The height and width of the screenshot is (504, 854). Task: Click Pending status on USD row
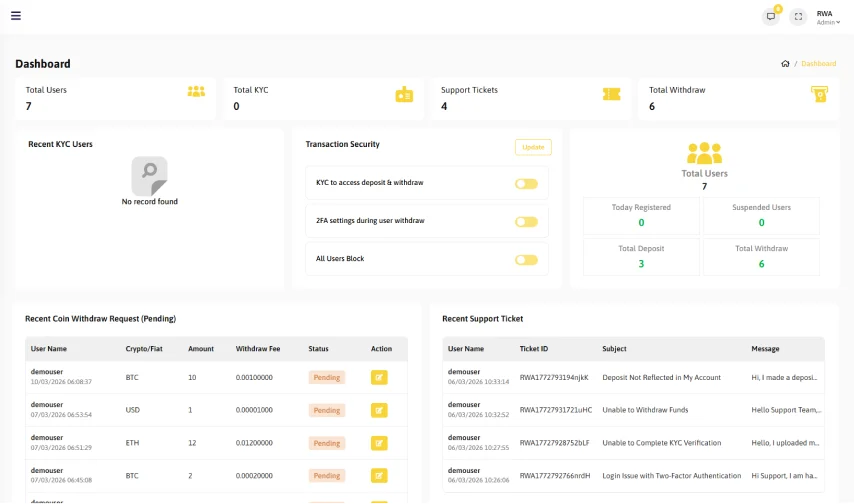(327, 410)
